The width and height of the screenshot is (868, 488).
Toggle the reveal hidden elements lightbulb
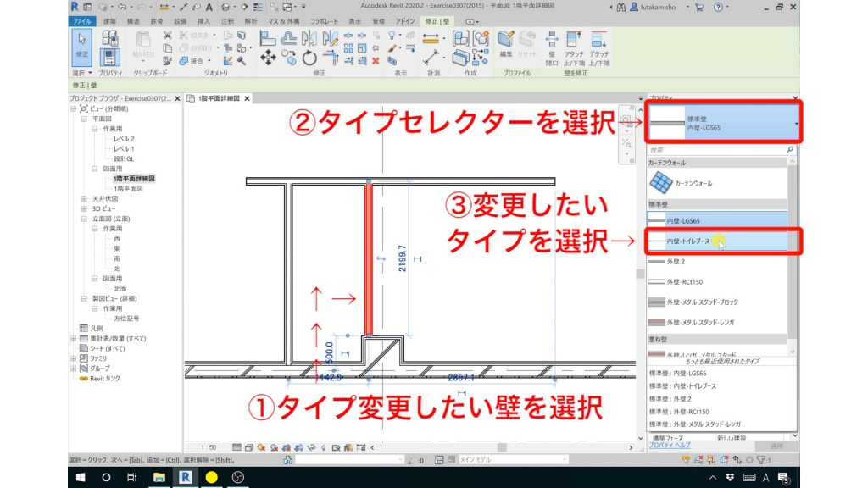(x=325, y=447)
